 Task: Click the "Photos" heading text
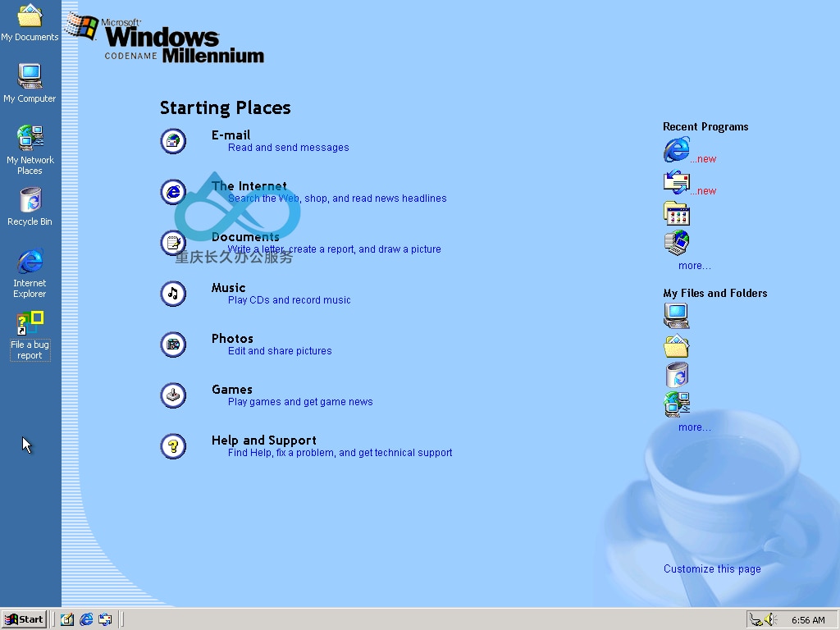[x=232, y=339]
